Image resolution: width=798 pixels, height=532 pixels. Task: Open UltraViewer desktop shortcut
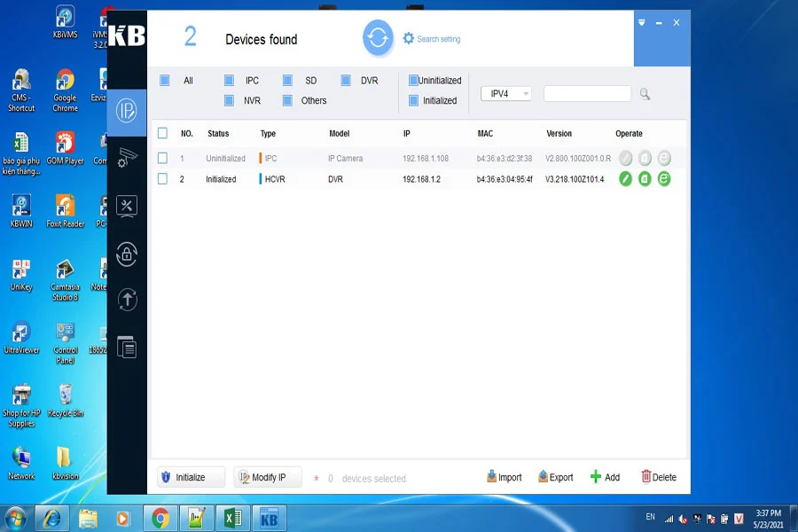tap(21, 338)
